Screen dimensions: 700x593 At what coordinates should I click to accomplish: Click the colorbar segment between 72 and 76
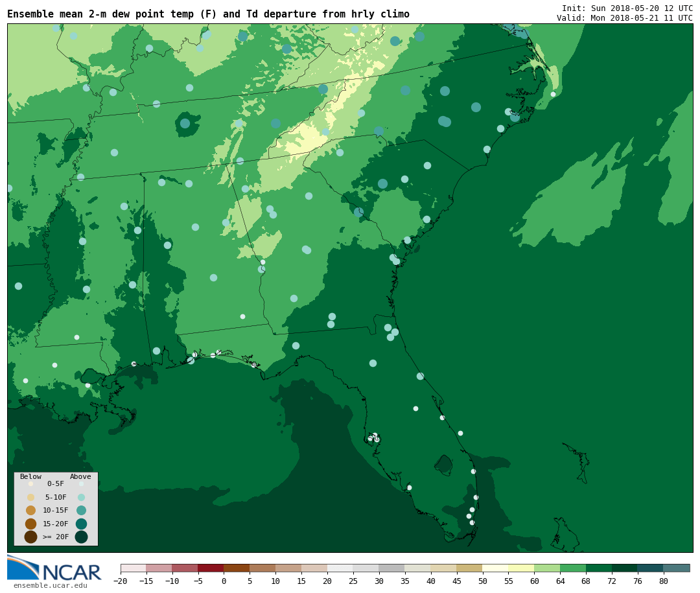[x=625, y=568]
